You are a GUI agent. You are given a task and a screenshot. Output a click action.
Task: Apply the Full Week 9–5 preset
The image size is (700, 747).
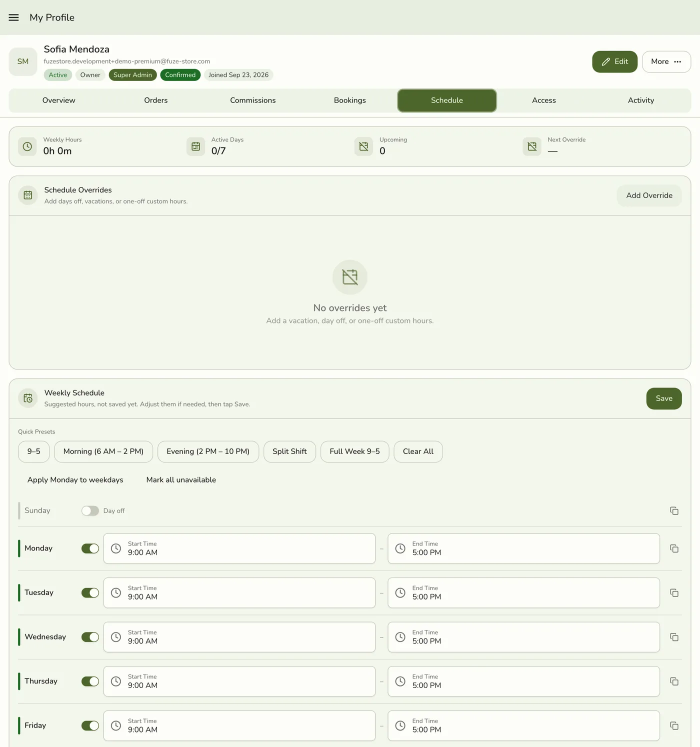click(x=355, y=451)
